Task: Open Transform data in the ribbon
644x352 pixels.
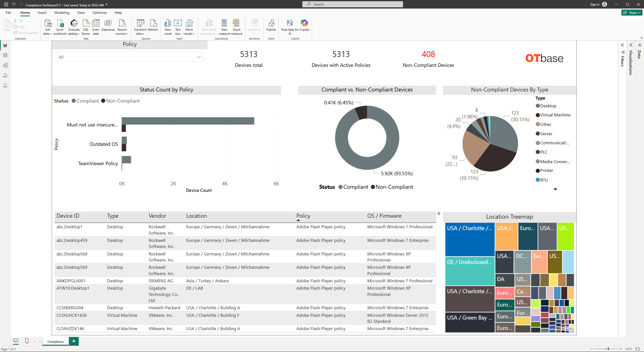Action: 140,23
